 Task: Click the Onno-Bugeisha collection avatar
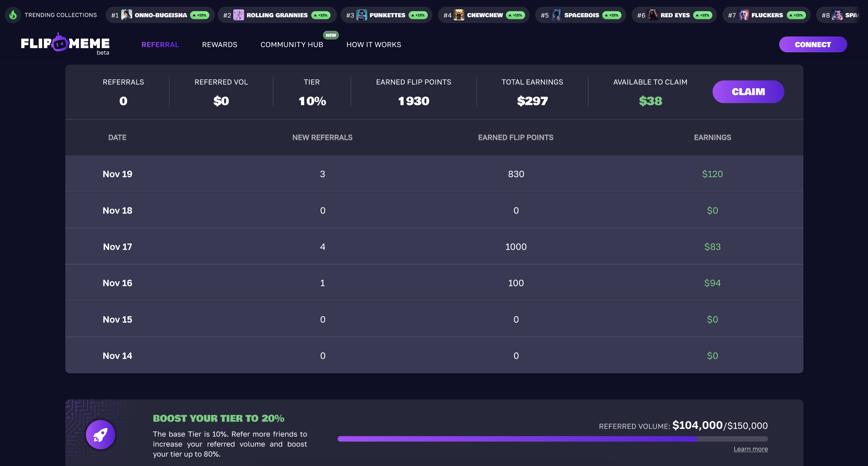pyautogui.click(x=127, y=15)
